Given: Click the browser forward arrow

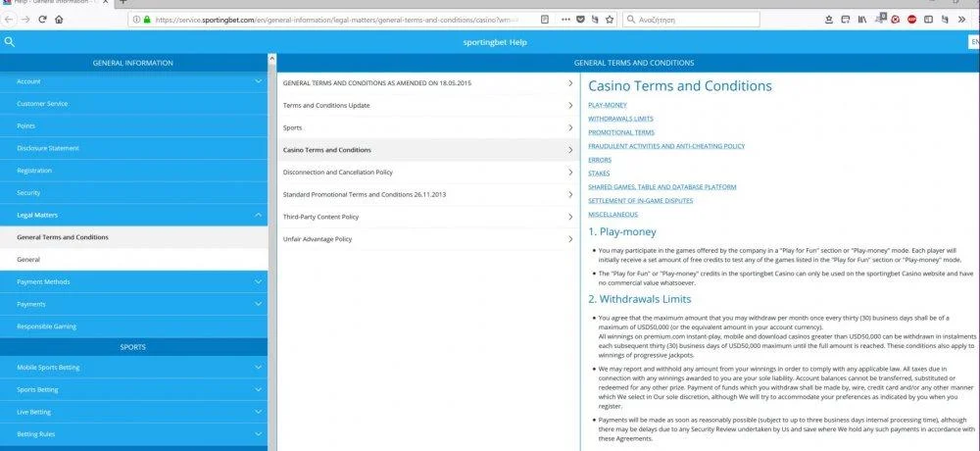Looking at the screenshot, I should point(25,20).
